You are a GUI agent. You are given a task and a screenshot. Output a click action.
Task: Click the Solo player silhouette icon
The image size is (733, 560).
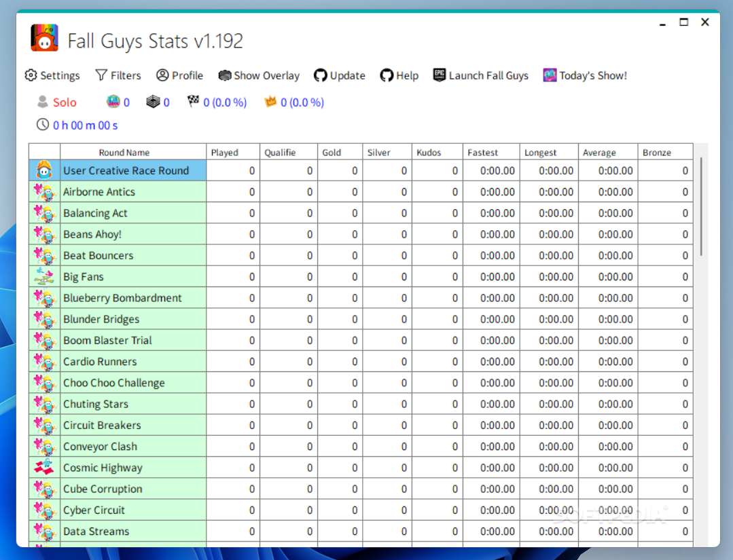(x=43, y=102)
